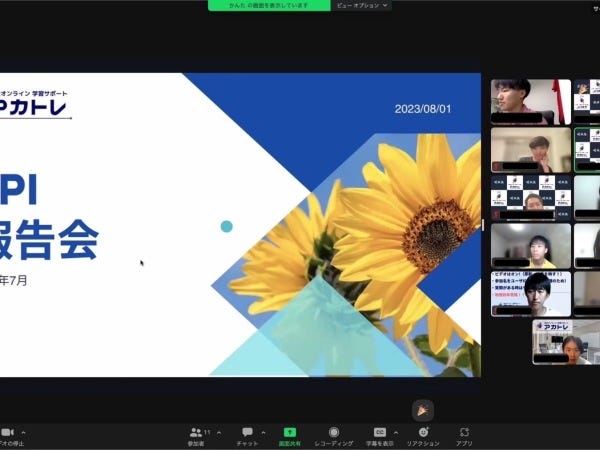This screenshot has width=600, height=450.
Task: Click the green share screen icon
Action: coord(290,432)
